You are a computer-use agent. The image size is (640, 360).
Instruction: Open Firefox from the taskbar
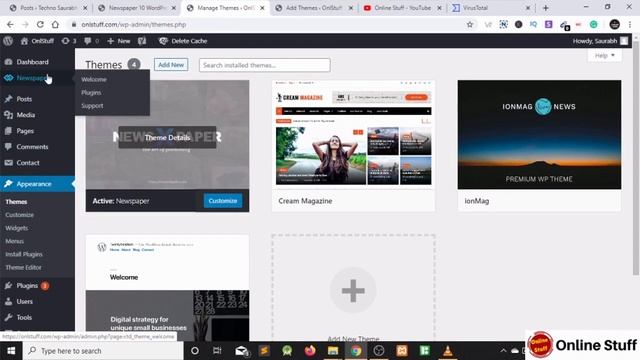pyautogui.click(x=310, y=351)
